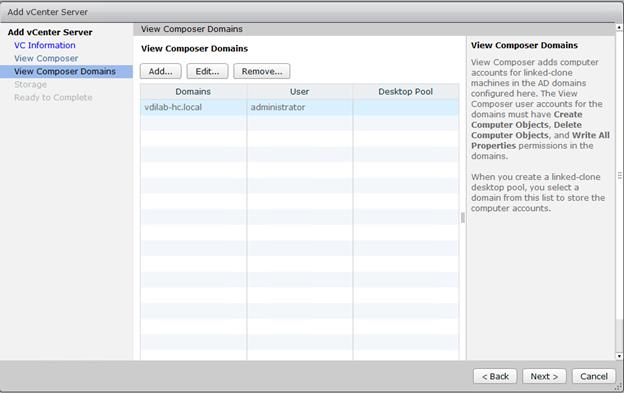This screenshot has height=393, width=624.
Task: Click the Add... button
Action: (x=160, y=71)
